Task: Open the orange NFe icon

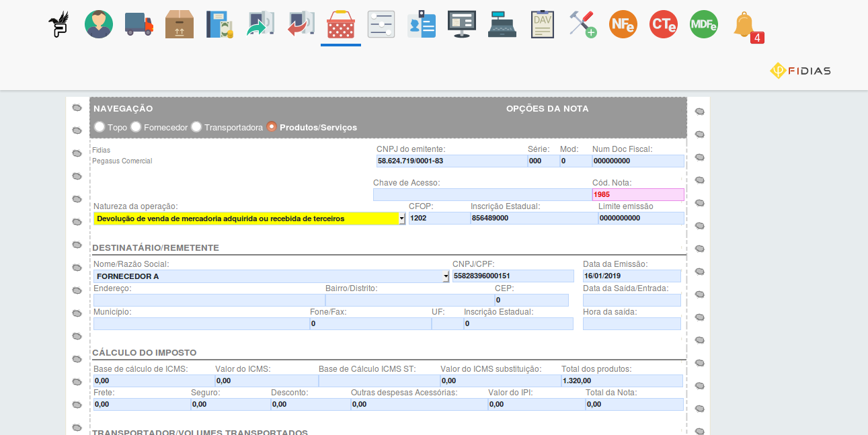Action: [x=623, y=24]
